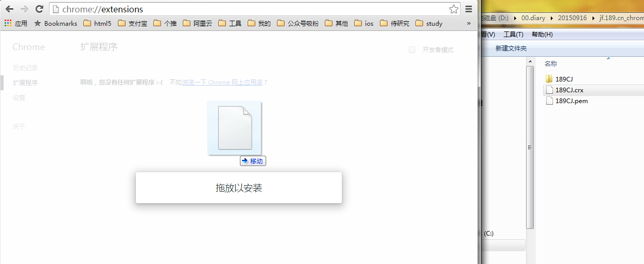The width and height of the screenshot is (644, 264).
Task: Open the 阿里云 bookmark folder
Action: pyautogui.click(x=198, y=23)
